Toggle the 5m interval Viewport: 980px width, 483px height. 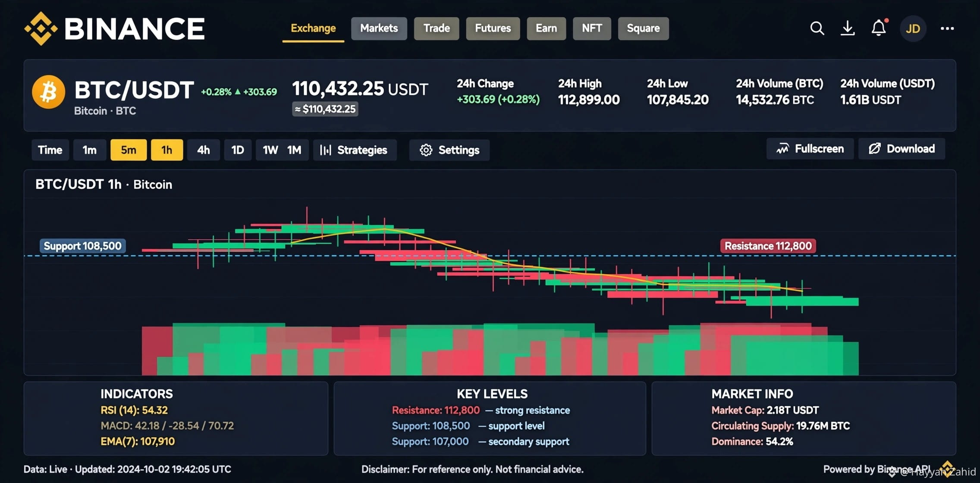coord(129,150)
